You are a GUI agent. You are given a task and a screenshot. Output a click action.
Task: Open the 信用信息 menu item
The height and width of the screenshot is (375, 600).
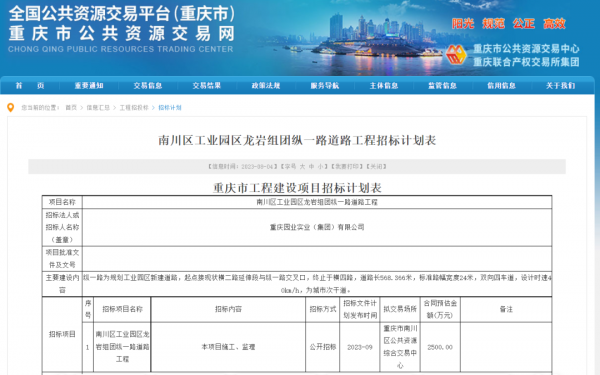click(501, 86)
